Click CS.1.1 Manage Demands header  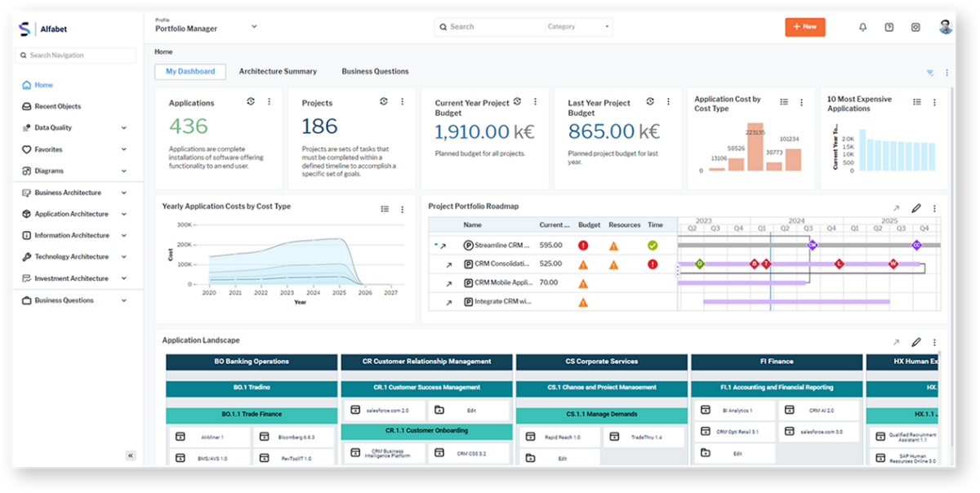pyautogui.click(x=602, y=415)
